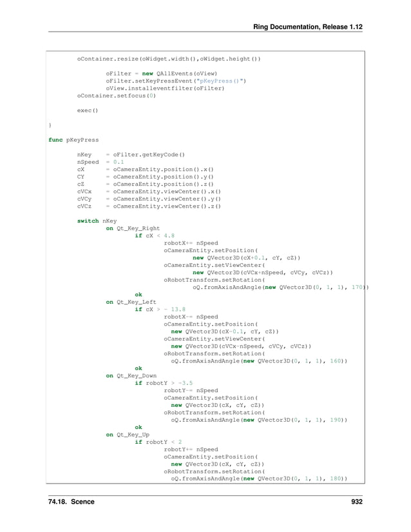Click the 'on Qt_Key_Left' line

point(131,302)
